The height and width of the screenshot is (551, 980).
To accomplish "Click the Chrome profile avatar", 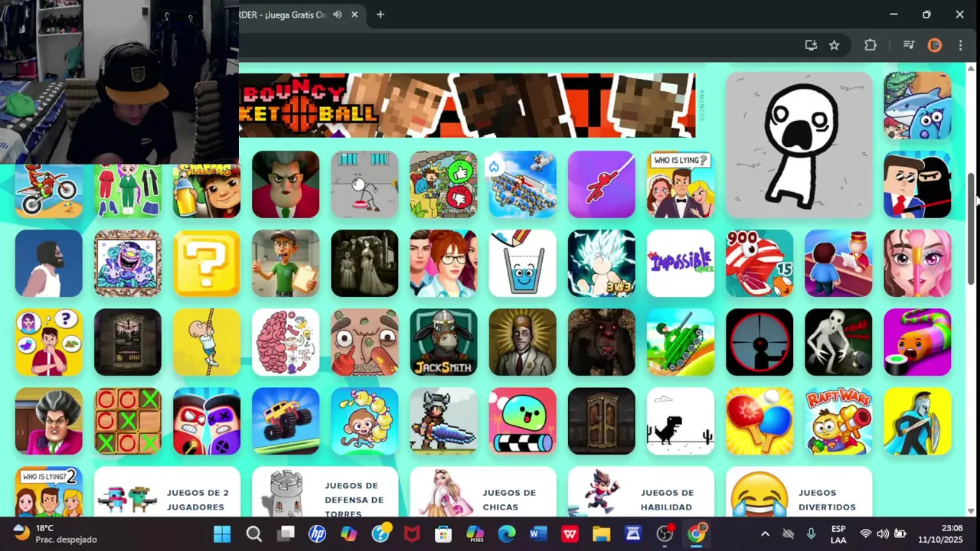I will pyautogui.click(x=934, y=45).
